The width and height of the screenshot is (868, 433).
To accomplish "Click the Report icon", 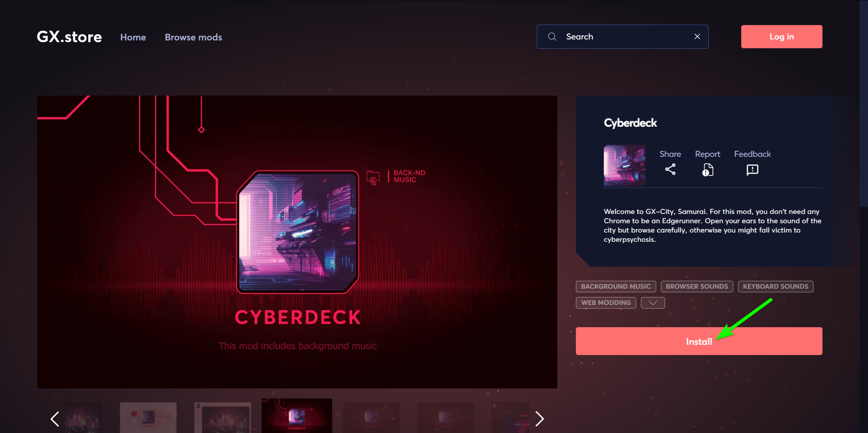I will pos(707,170).
